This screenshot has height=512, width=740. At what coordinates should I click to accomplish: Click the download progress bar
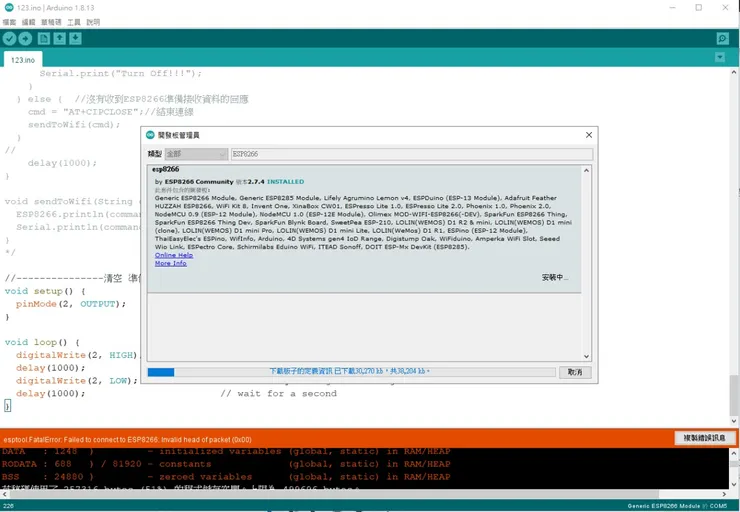click(x=352, y=372)
